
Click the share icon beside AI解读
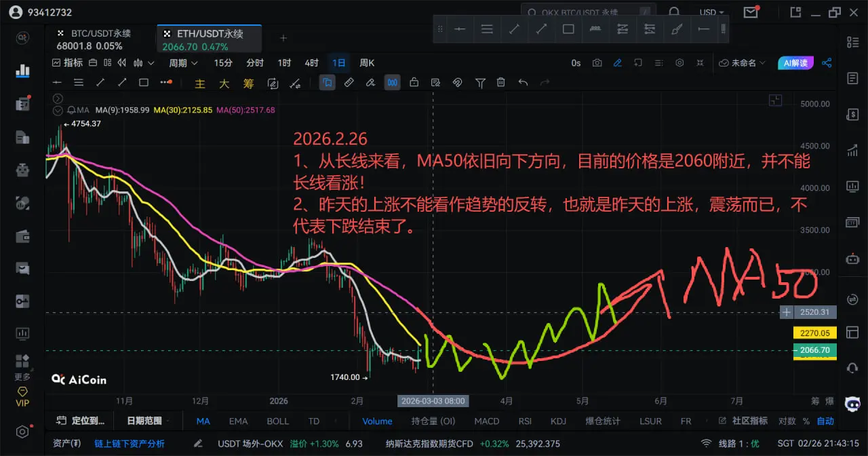click(x=827, y=63)
